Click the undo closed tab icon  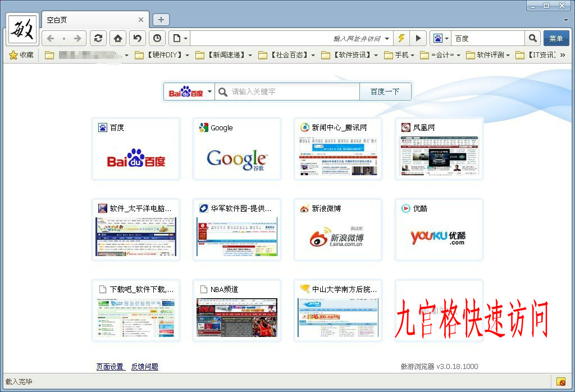coord(138,38)
